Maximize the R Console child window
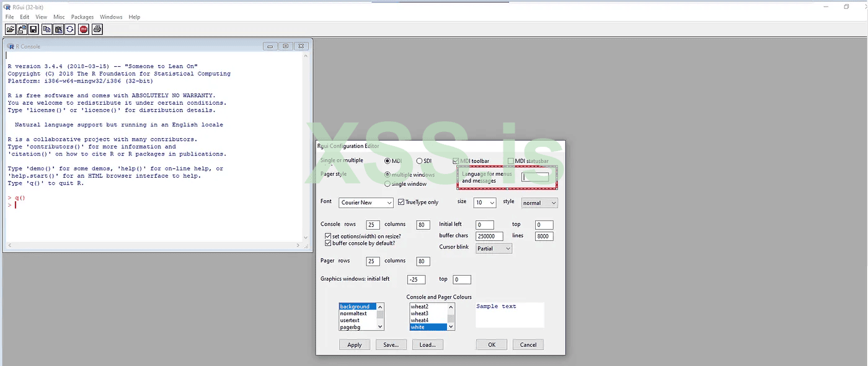Viewport: 868px width, 366px height. click(x=285, y=46)
